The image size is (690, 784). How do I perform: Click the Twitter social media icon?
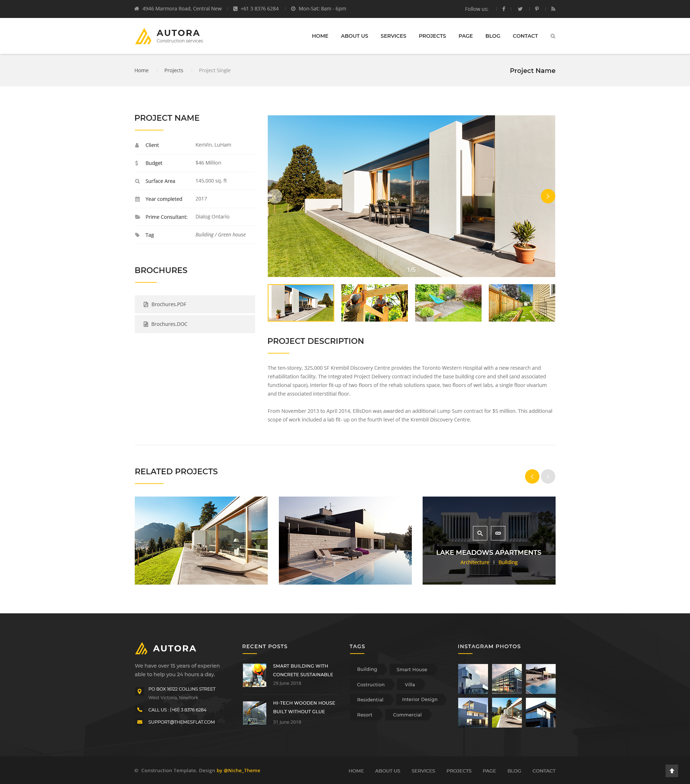click(x=519, y=9)
